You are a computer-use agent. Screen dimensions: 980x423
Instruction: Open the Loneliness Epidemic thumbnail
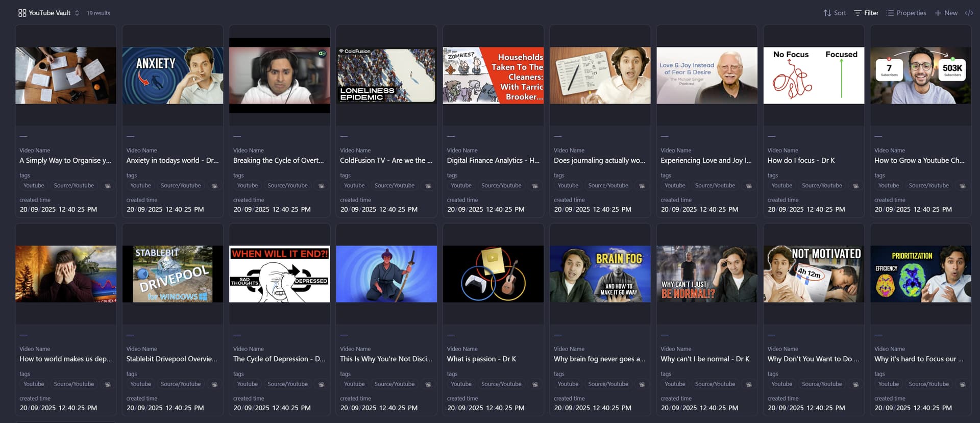tap(386, 76)
